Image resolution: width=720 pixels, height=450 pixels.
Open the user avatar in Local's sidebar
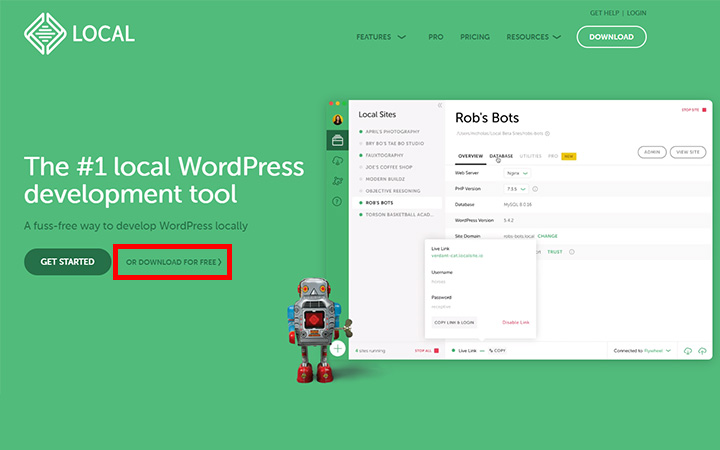(338, 119)
